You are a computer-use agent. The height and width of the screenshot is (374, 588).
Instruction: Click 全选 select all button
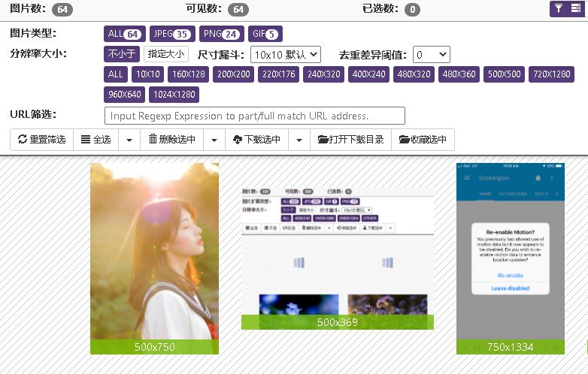[96, 140]
